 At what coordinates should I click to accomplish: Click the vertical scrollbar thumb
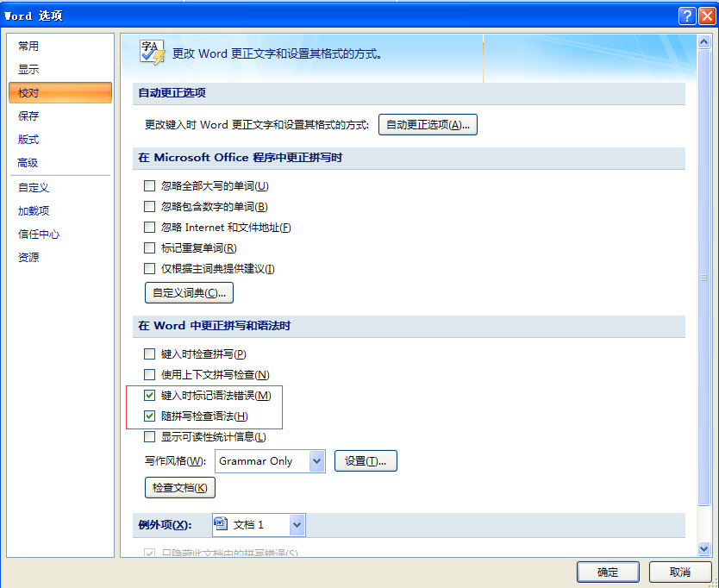point(703,278)
